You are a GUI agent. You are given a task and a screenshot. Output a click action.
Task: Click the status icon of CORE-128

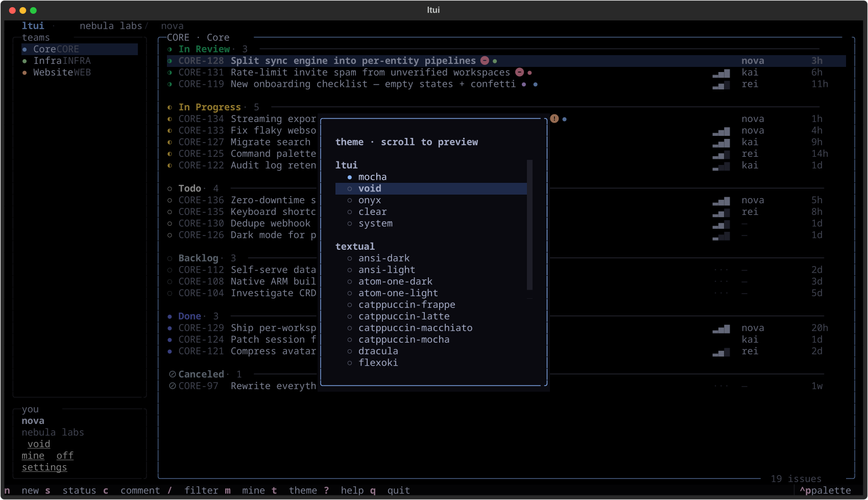(x=170, y=61)
